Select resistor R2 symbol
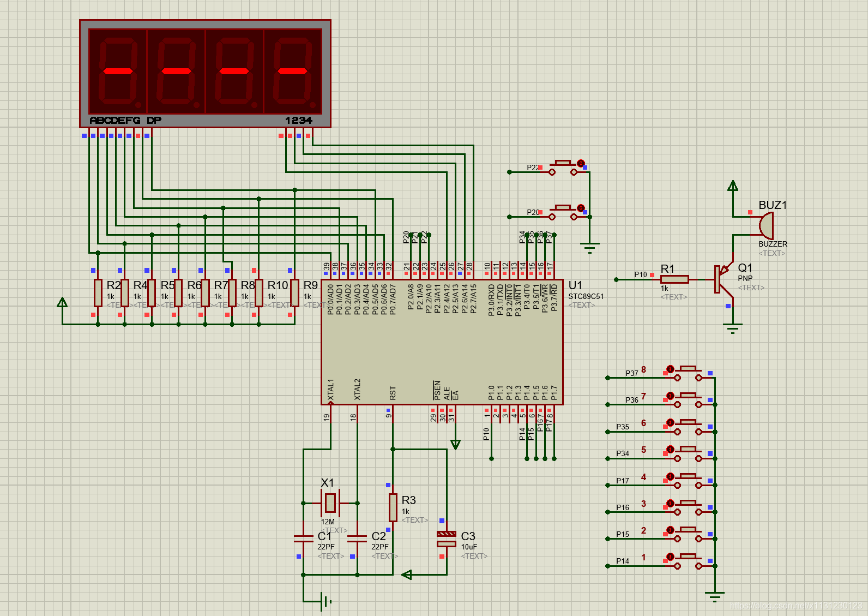The height and width of the screenshot is (616, 868). [98, 292]
